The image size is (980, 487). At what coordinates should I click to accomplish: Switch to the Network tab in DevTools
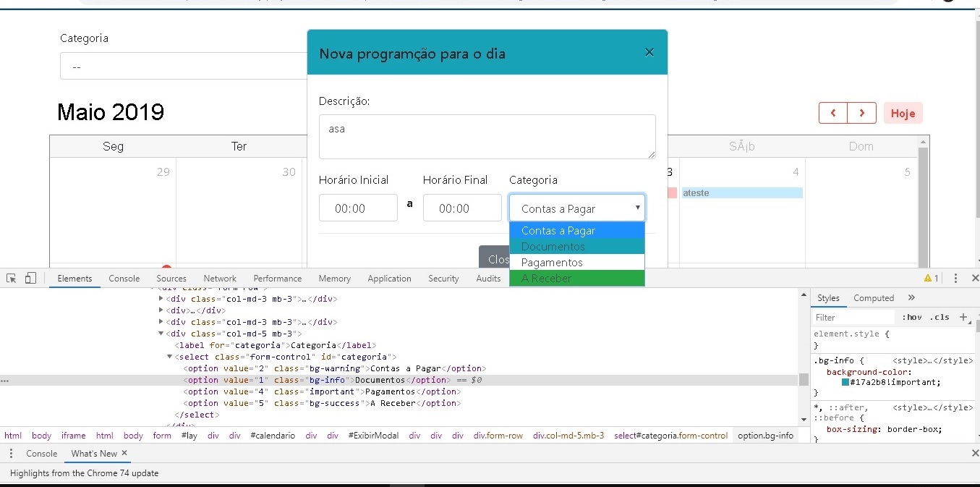click(220, 279)
